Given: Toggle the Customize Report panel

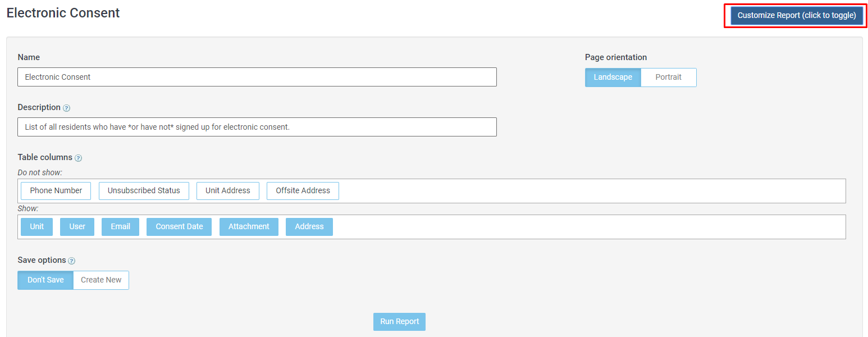Looking at the screenshot, I should [x=796, y=16].
